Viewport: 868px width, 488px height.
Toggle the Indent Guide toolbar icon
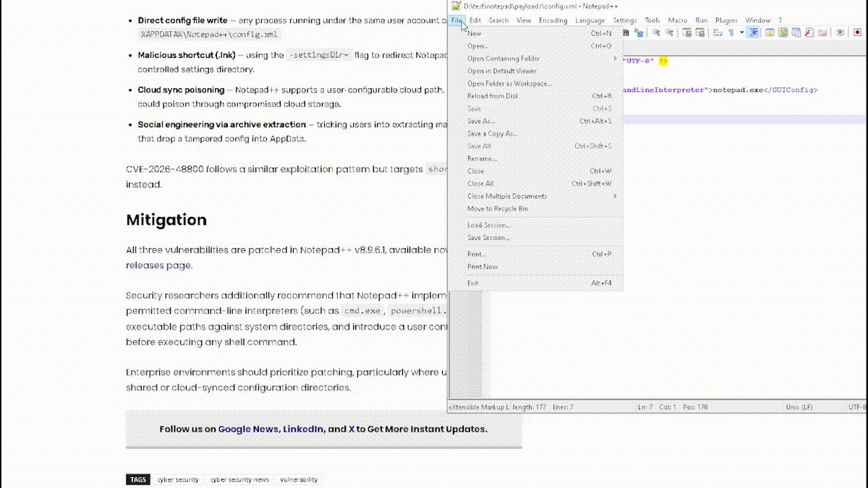tap(754, 33)
